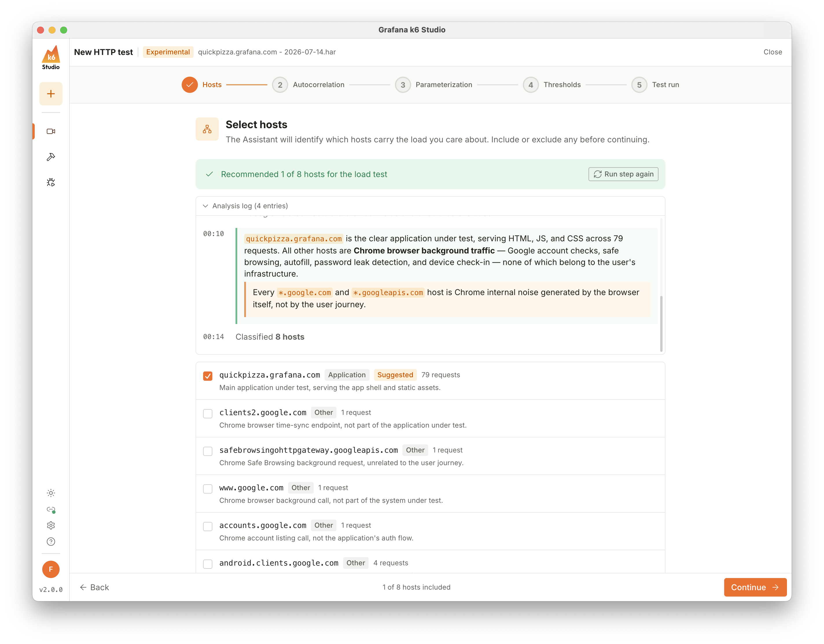Viewport: 824px width, 644px height.
Task: Open the Generator hammer icon in sidebar
Action: pyautogui.click(x=51, y=157)
